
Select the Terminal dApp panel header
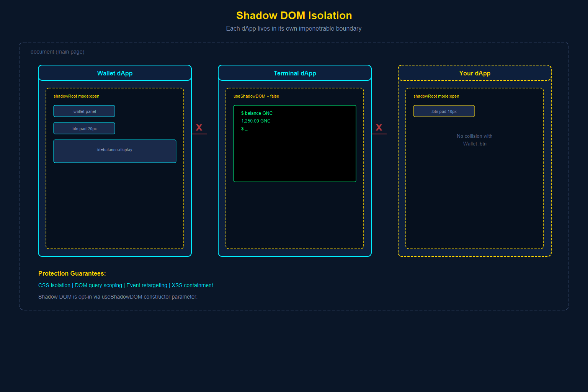(295, 73)
